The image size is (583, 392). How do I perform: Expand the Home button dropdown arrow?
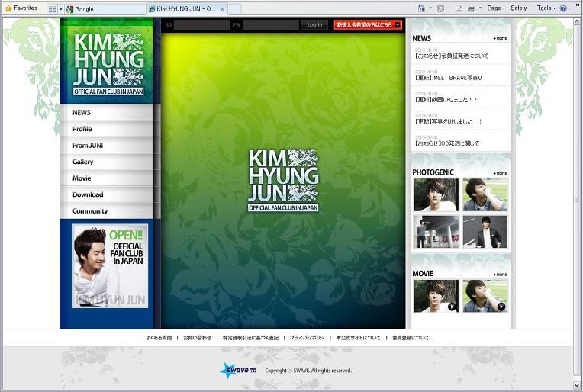430,8
